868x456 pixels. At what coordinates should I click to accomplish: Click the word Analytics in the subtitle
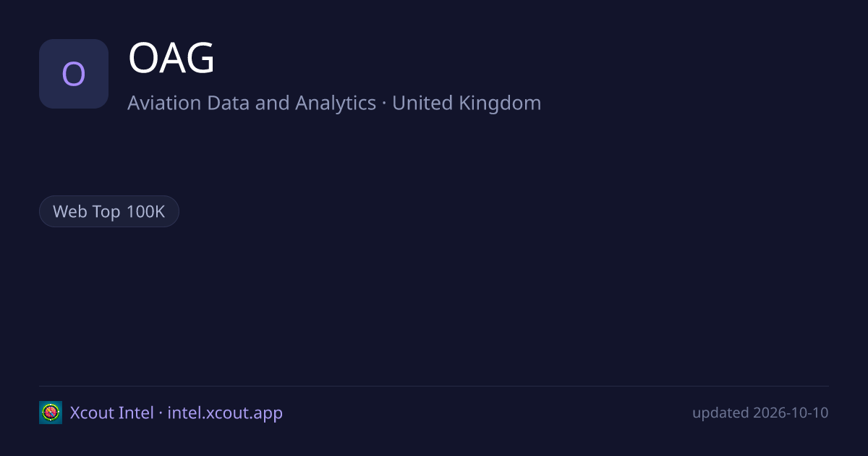(x=336, y=103)
